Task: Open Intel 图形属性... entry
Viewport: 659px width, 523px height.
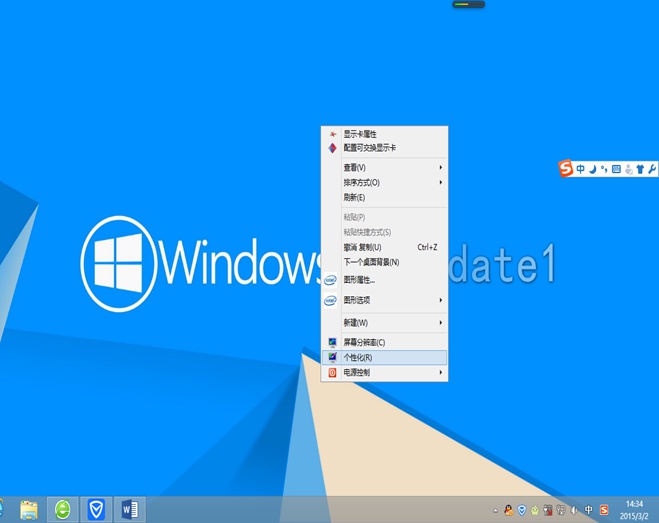Action: pos(384,280)
